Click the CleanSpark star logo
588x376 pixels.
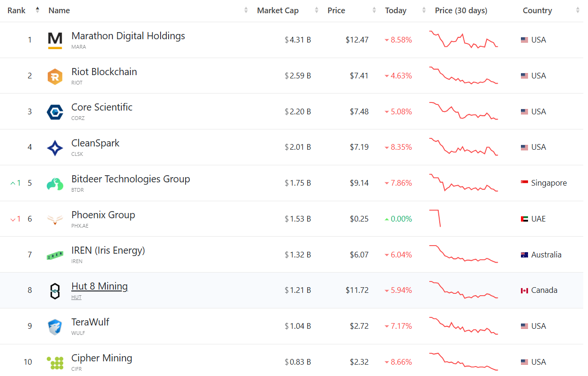55,148
